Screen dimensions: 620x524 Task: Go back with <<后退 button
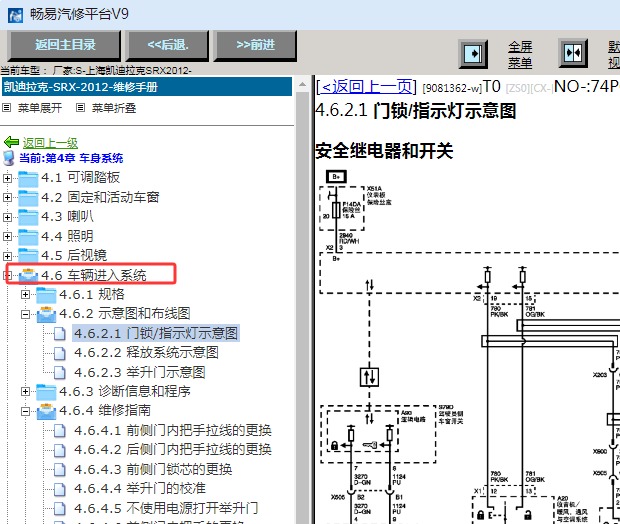click(167, 45)
